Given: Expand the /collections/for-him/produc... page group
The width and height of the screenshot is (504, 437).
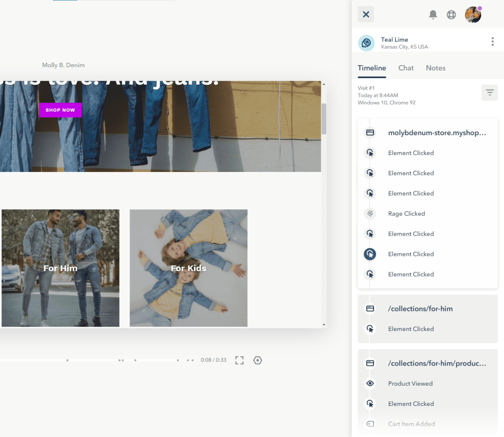Looking at the screenshot, I should pos(437,363).
